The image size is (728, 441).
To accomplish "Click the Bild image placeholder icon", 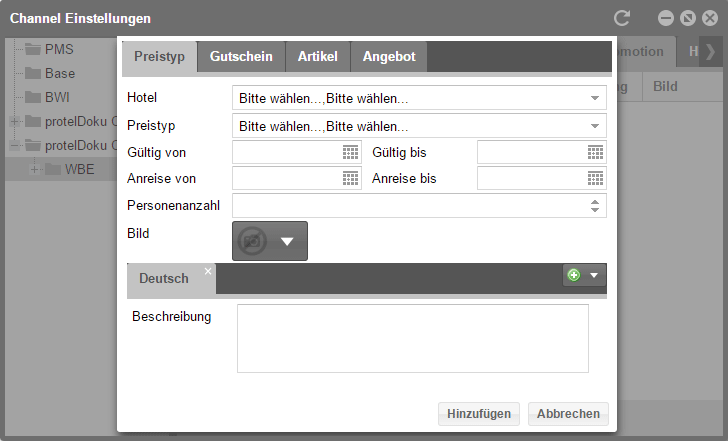I will tap(253, 241).
